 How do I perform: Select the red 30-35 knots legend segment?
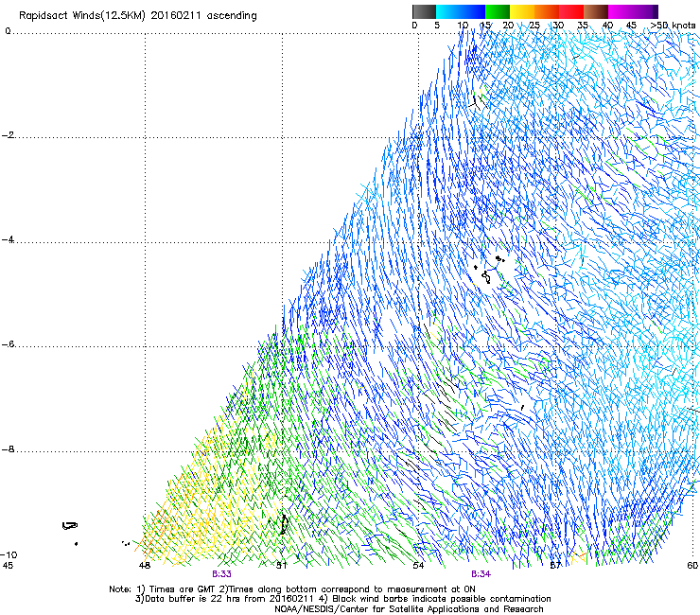(571, 11)
